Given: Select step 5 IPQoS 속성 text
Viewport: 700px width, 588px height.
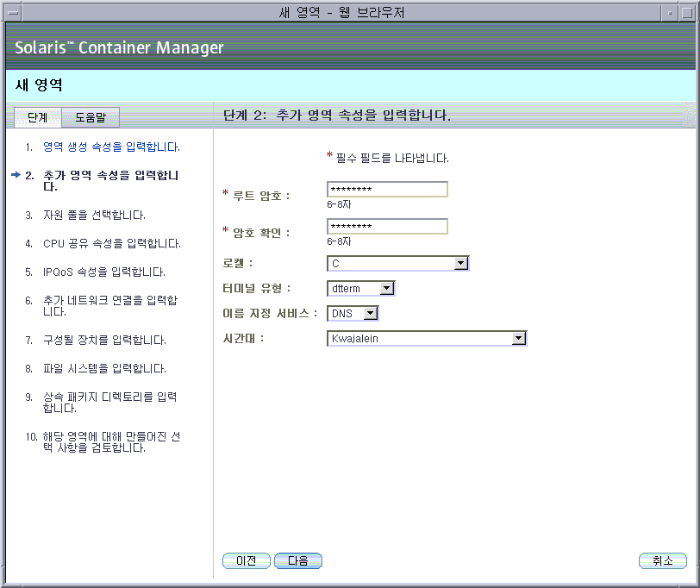Looking at the screenshot, I should point(104,272).
